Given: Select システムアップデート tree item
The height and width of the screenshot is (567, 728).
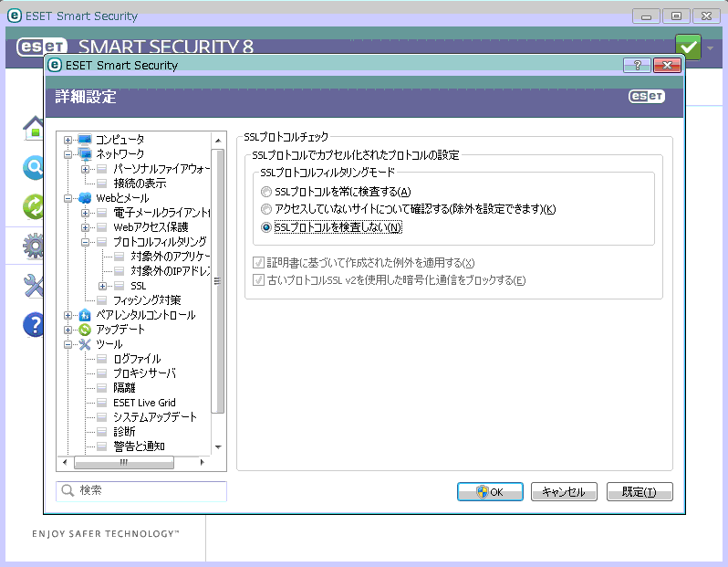Looking at the screenshot, I should pos(154,417).
